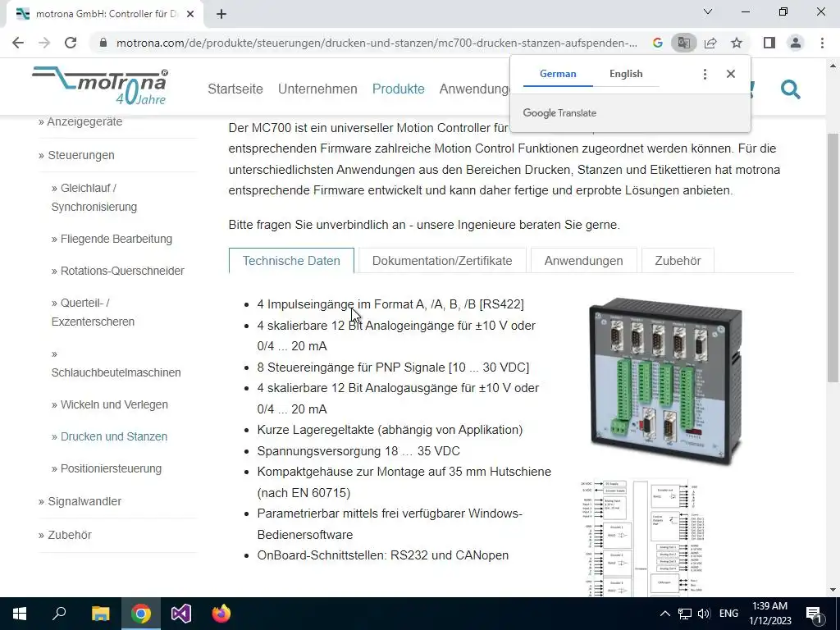The height and width of the screenshot is (630, 840).
Task: Change ENG input language
Action: coord(728,614)
